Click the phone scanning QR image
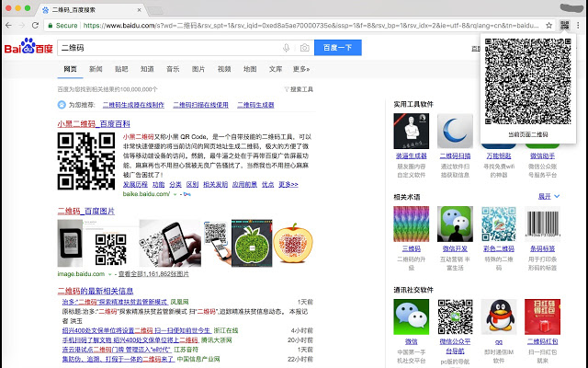The image size is (588, 368). click(170, 243)
